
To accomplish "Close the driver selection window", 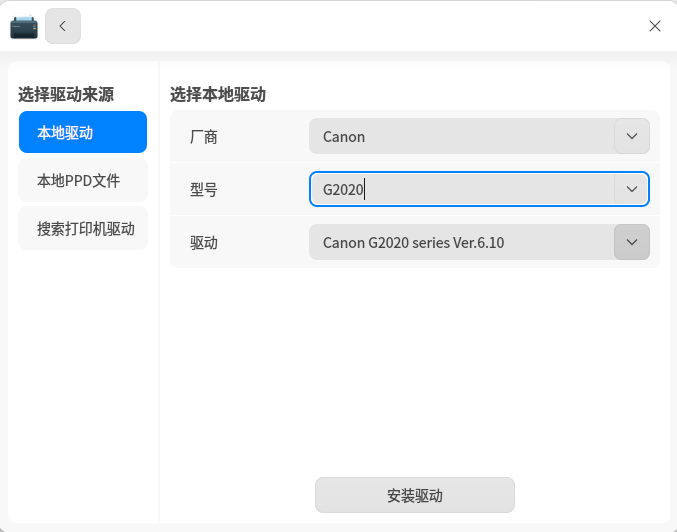I will click(655, 26).
